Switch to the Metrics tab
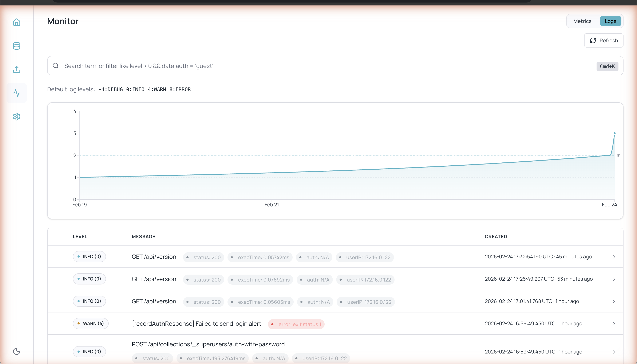The image size is (637, 364). [582, 21]
